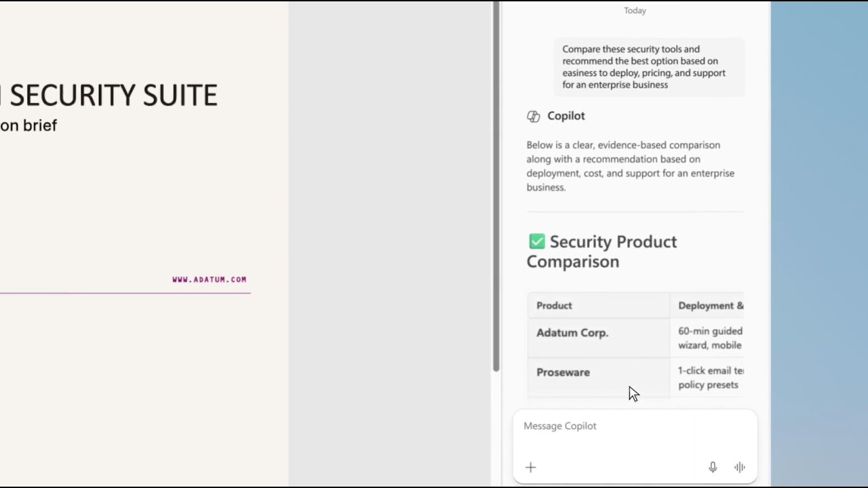This screenshot has height=488, width=868.
Task: Select the user prompt message bubble
Action: [649, 66]
